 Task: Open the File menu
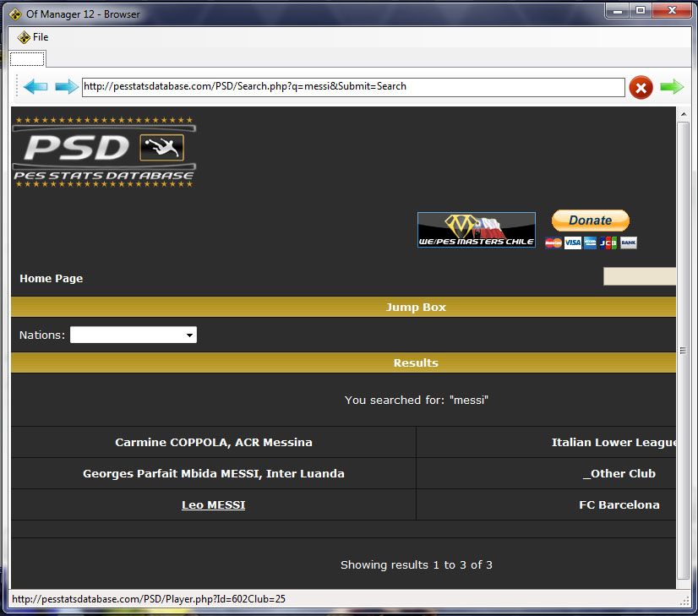[33, 37]
